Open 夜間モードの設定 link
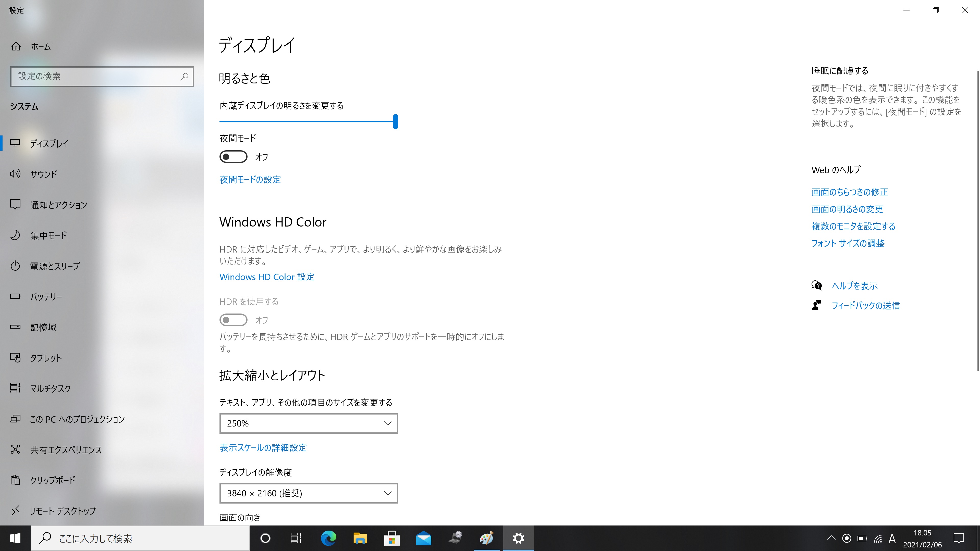Image resolution: width=980 pixels, height=551 pixels. [250, 180]
